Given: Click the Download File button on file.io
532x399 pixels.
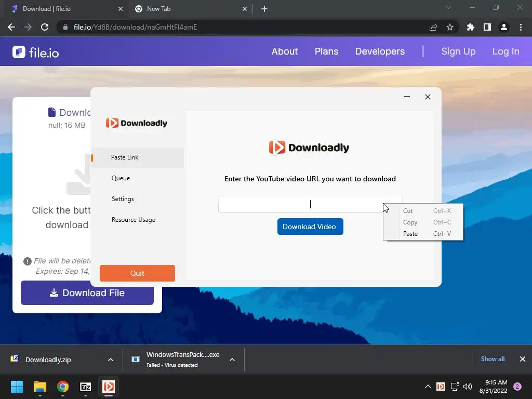Looking at the screenshot, I should 87,293.
